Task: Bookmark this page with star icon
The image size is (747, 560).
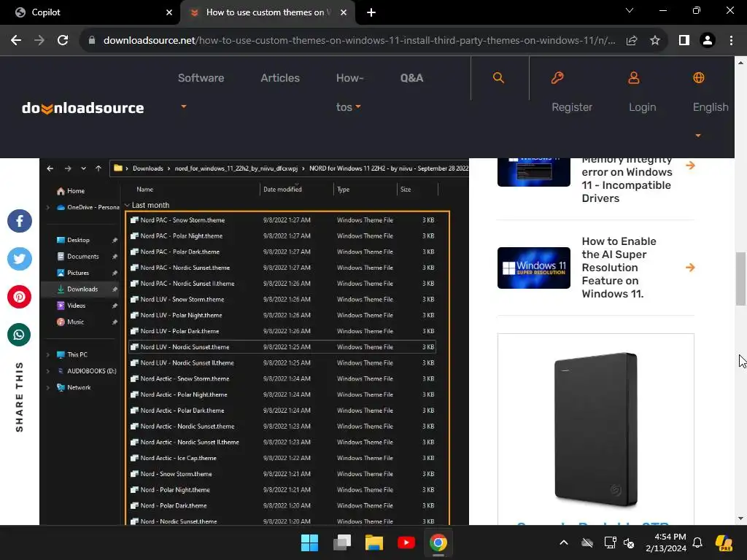Action: [x=655, y=41]
